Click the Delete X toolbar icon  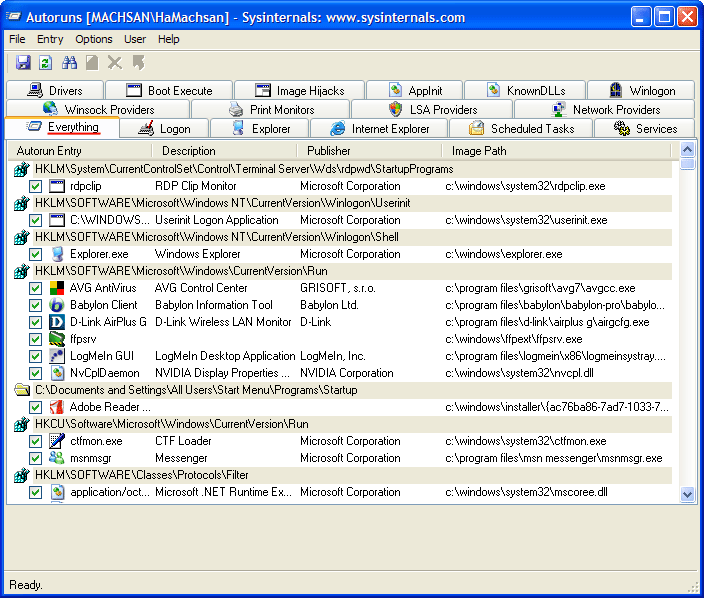click(x=115, y=63)
